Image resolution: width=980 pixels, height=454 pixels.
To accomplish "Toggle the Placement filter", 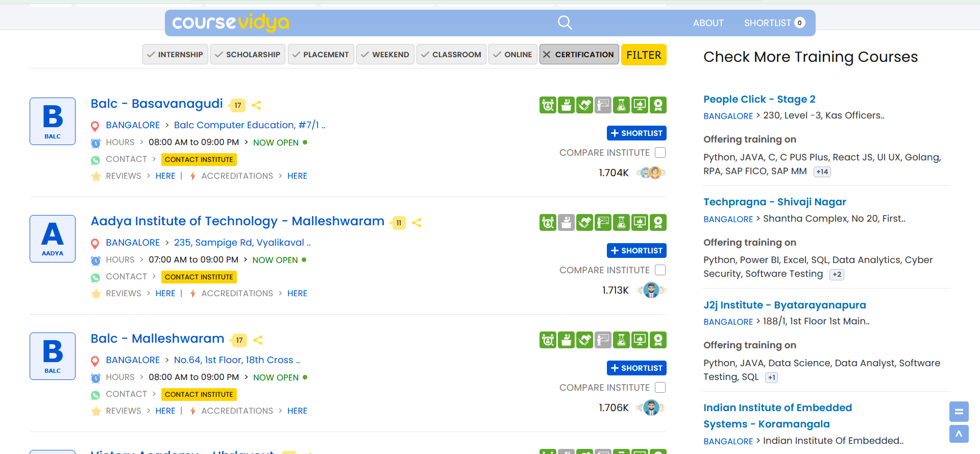I will (321, 55).
